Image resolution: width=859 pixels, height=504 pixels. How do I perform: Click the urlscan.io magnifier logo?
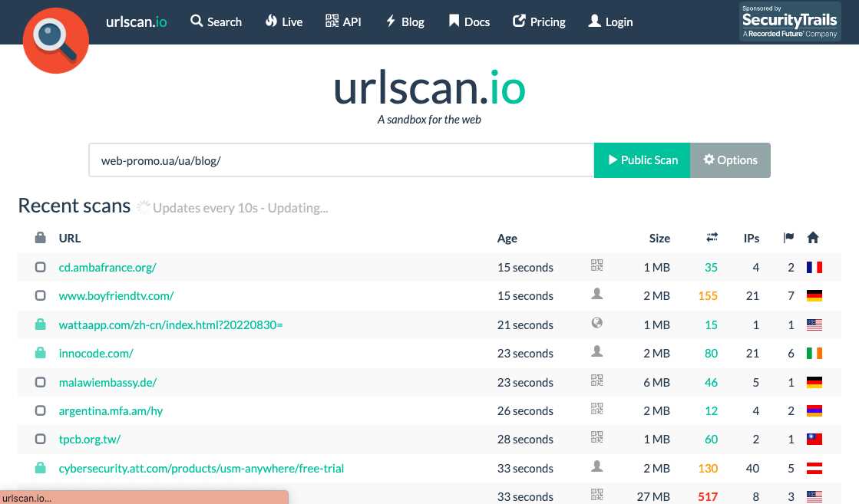56,41
